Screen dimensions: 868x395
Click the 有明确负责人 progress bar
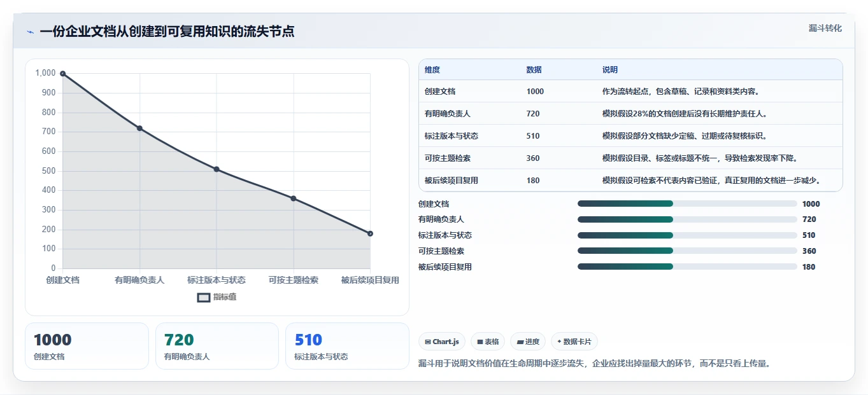tap(687, 219)
